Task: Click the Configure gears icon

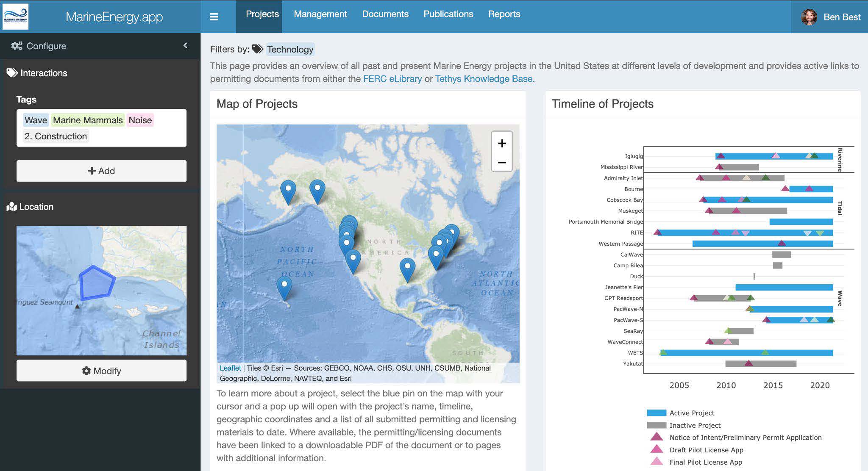Action: pos(17,46)
